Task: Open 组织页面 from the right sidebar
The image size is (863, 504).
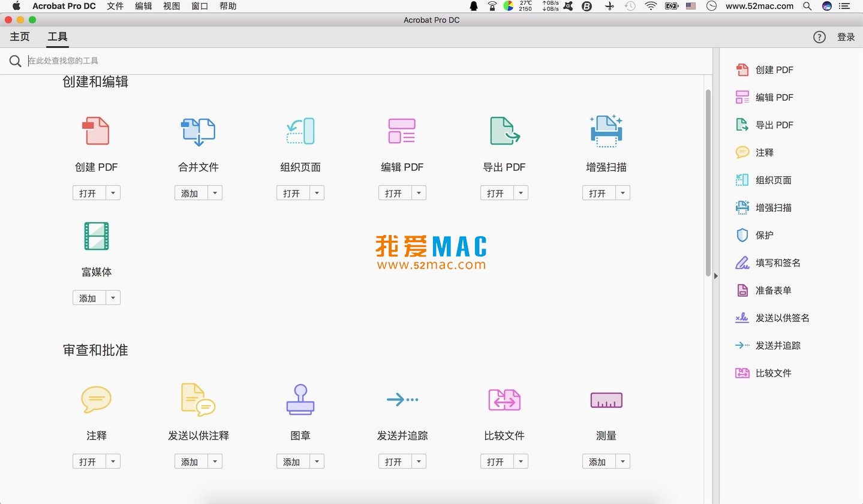Action: click(x=763, y=180)
